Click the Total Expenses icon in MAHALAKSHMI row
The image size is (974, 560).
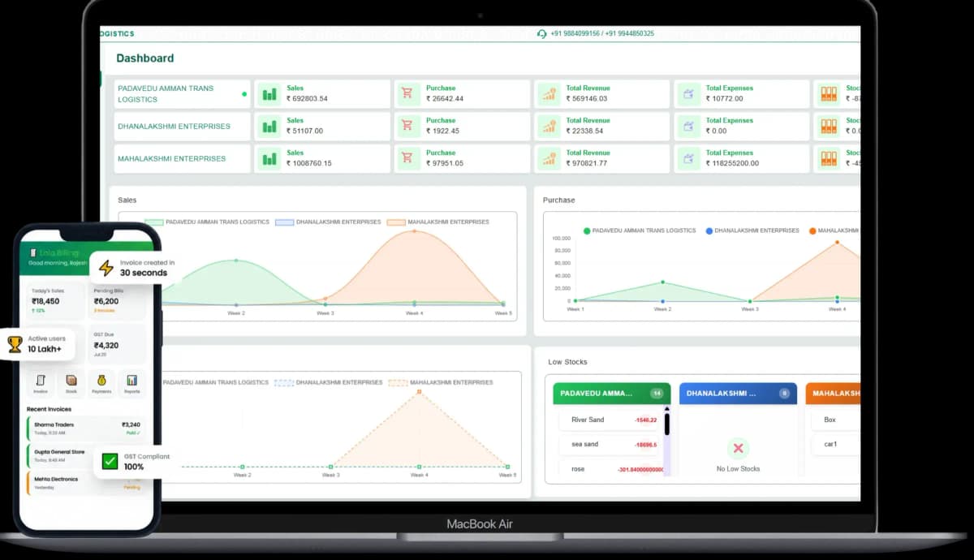click(x=688, y=159)
